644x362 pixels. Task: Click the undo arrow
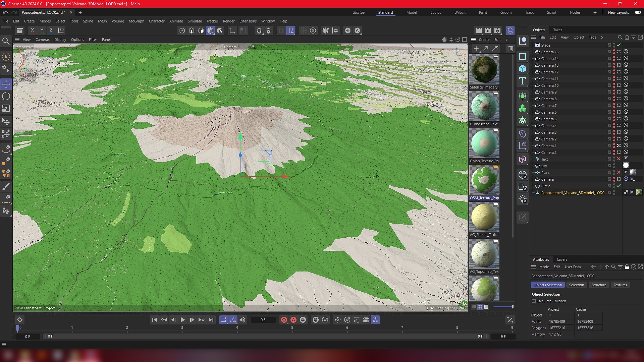point(6,12)
